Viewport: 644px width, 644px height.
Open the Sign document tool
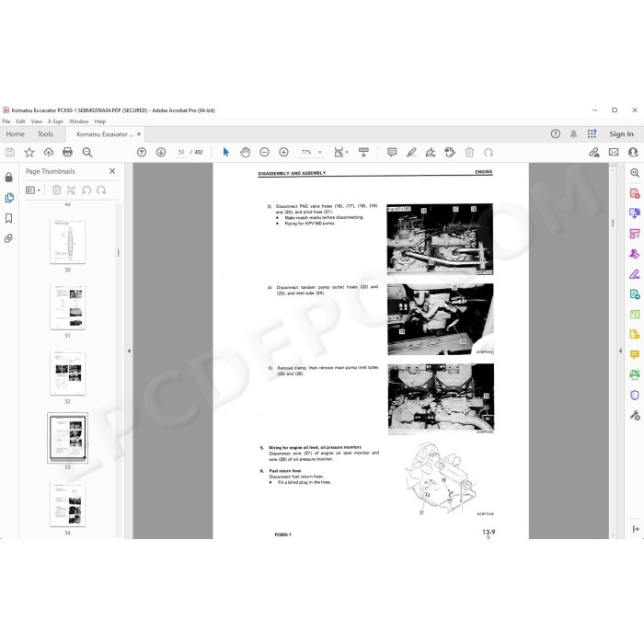pos(431,153)
